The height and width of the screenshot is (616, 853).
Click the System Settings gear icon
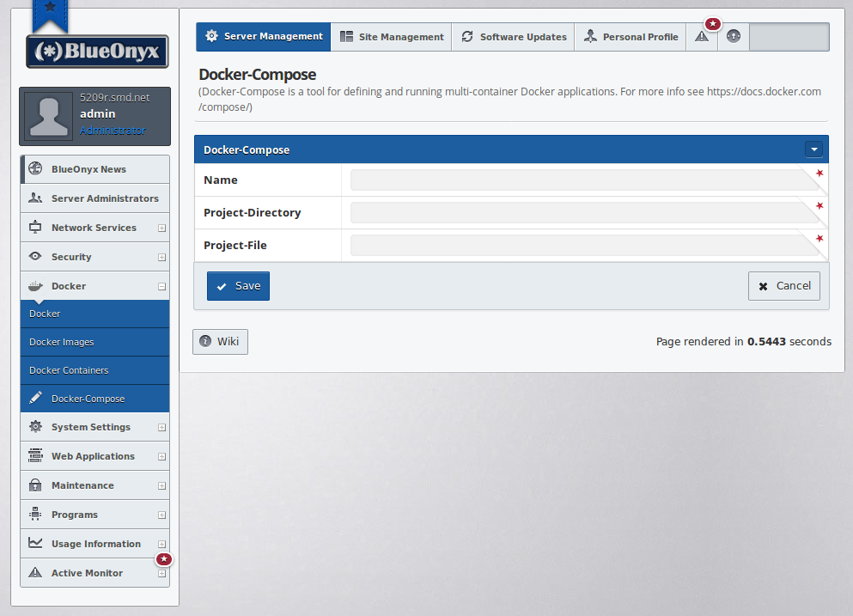click(x=35, y=427)
